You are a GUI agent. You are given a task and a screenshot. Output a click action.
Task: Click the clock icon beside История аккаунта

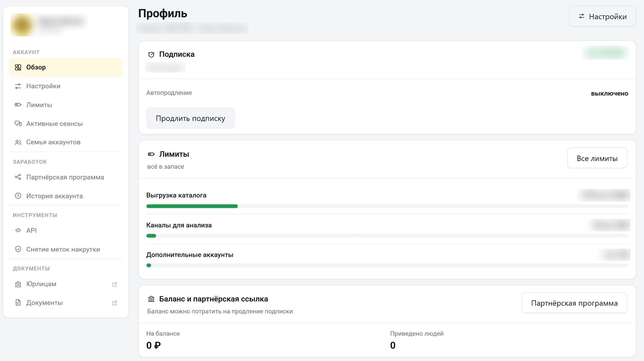tap(18, 196)
